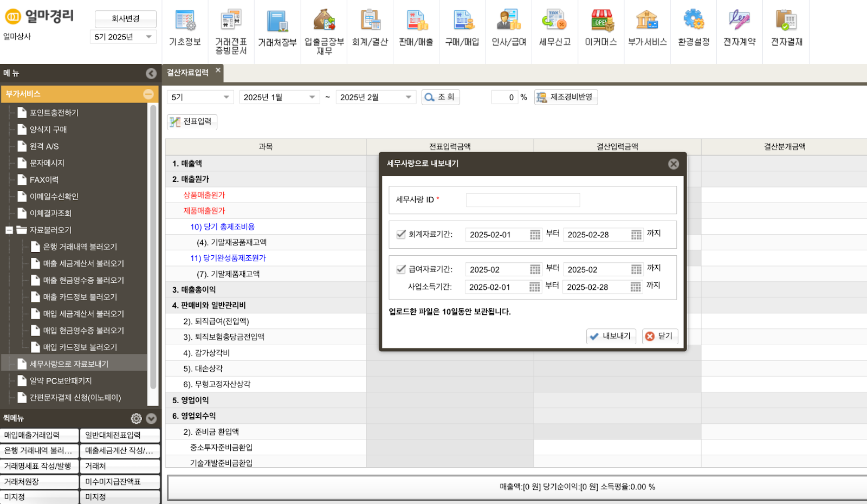Click the 세무사랑 ID input field

523,200
